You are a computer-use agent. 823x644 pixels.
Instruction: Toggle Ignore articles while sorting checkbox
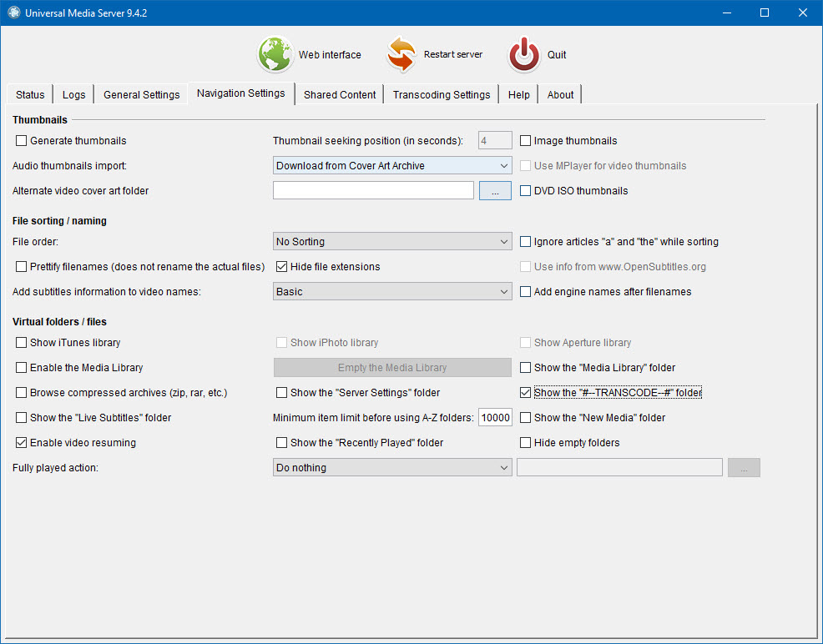pyautogui.click(x=525, y=242)
